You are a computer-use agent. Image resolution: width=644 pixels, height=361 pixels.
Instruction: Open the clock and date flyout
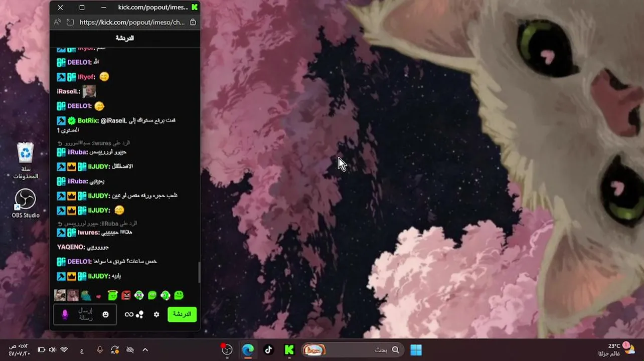(x=20, y=350)
